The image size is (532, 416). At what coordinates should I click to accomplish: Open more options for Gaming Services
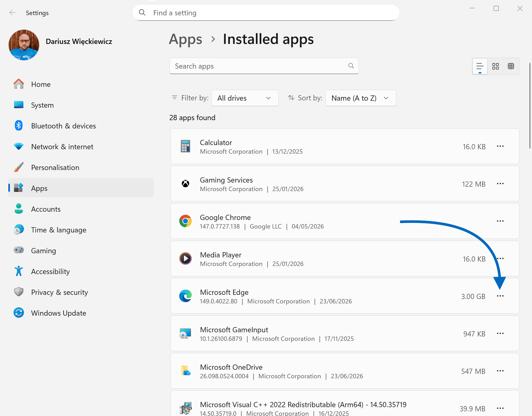(x=500, y=184)
